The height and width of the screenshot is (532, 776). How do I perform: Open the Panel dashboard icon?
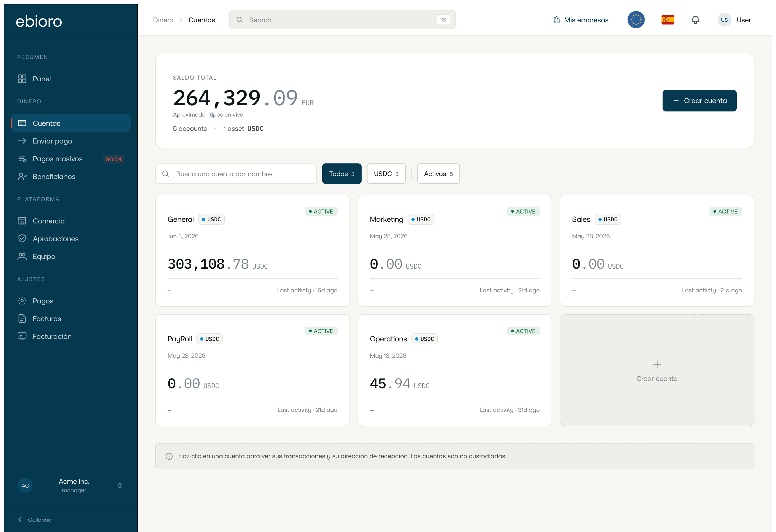click(22, 79)
